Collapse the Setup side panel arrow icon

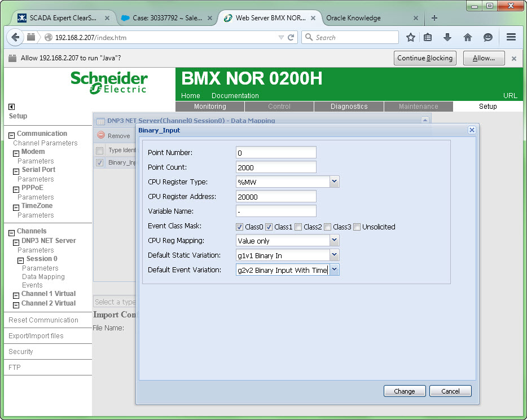tap(11, 107)
